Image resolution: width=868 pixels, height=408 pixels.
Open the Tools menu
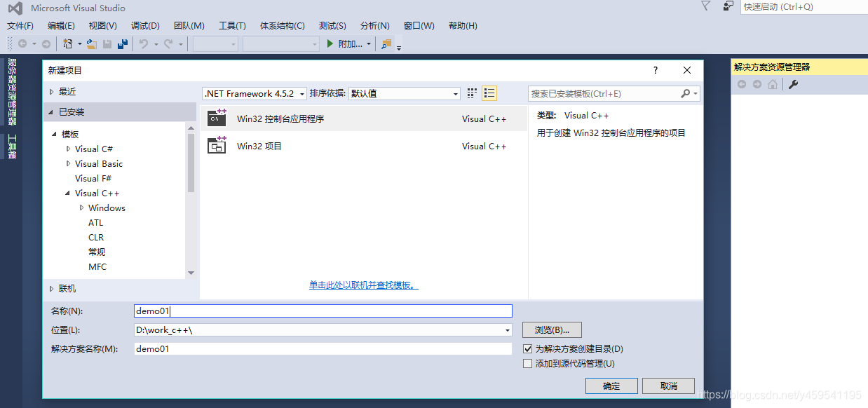[x=232, y=25]
